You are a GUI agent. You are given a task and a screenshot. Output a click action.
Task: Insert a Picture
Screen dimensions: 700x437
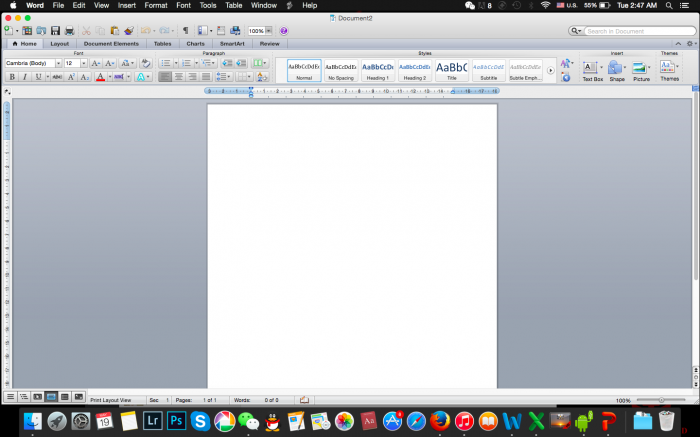click(641, 71)
